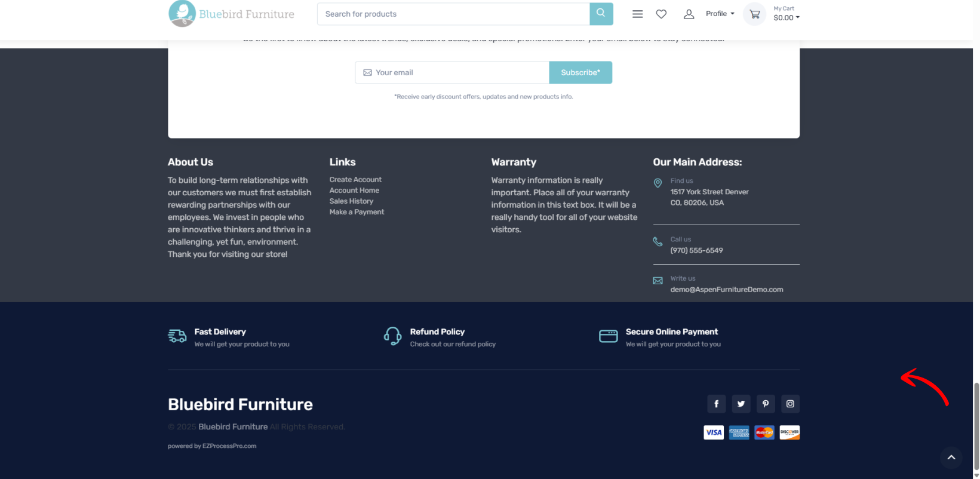980x479 pixels.
Task: Click the Find us location pin icon
Action: pos(658,183)
